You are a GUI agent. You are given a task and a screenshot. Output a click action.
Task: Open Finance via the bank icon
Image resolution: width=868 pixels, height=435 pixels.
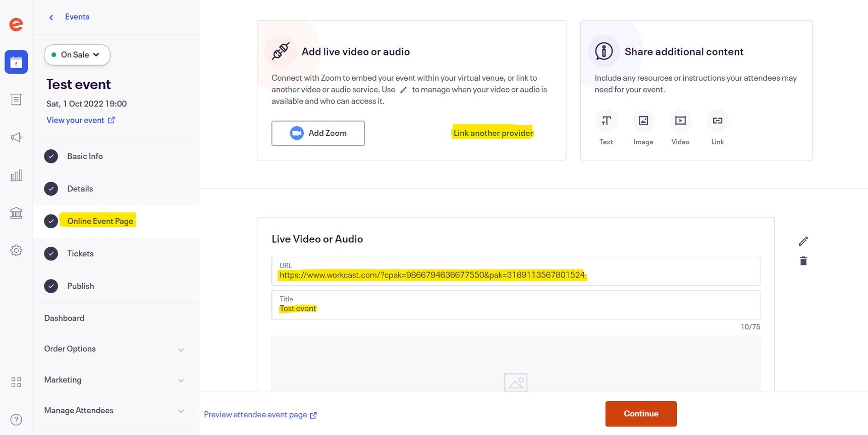pos(16,212)
